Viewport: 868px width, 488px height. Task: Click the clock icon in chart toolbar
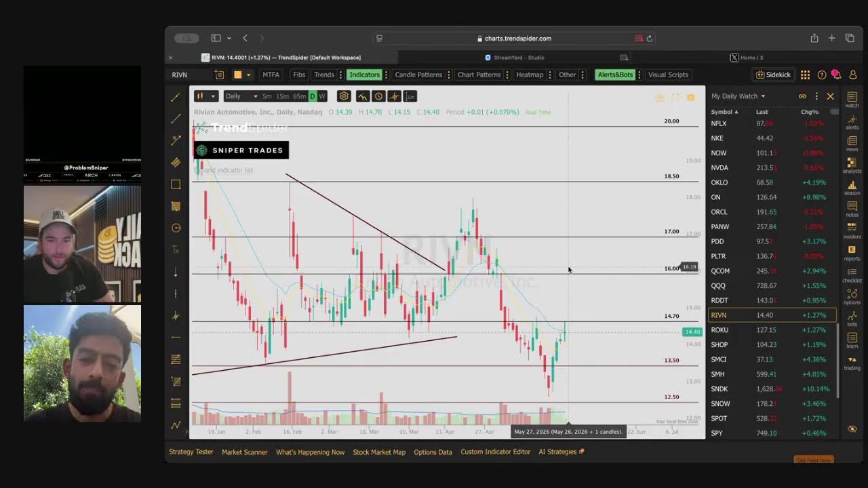pos(378,96)
